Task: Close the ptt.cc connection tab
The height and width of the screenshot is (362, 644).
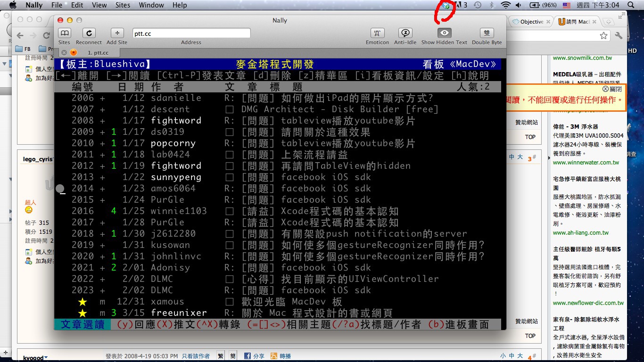Action: 64,53
